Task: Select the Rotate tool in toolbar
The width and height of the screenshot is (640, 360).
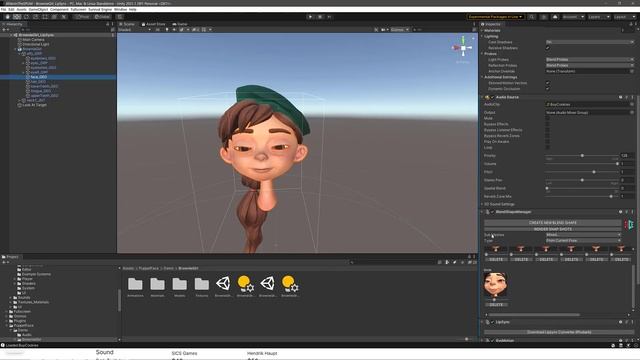Action: click(26, 17)
